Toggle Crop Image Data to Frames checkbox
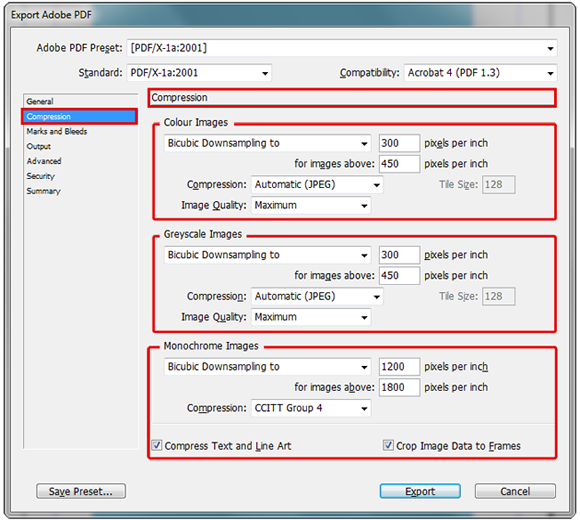 tap(388, 445)
